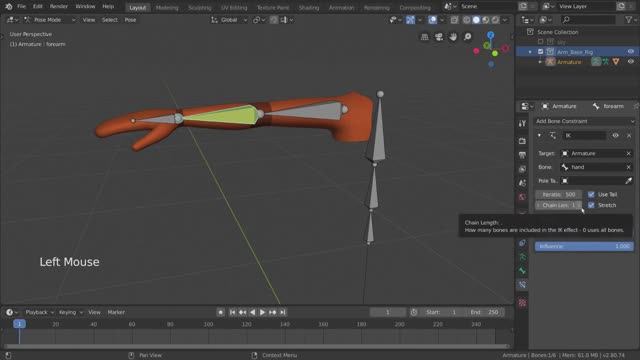Open the Playback dropdown in timeline
Screen dimensions: 640x360
(39, 312)
